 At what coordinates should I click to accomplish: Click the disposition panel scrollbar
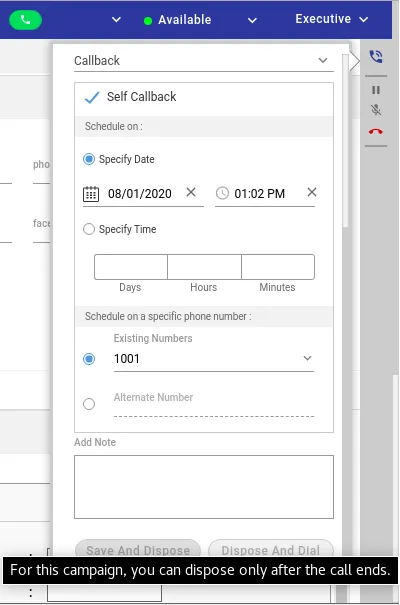point(346,141)
